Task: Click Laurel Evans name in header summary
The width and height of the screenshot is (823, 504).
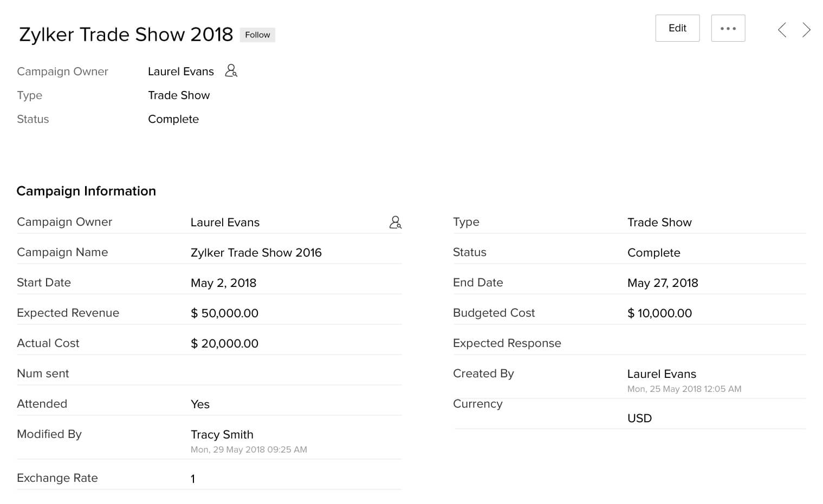Action: click(x=181, y=71)
